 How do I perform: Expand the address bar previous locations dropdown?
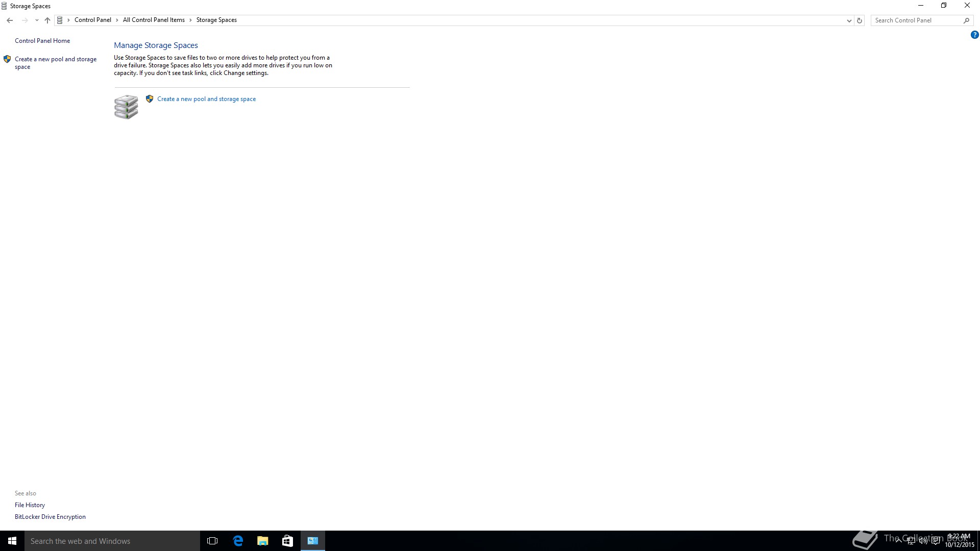click(849, 20)
